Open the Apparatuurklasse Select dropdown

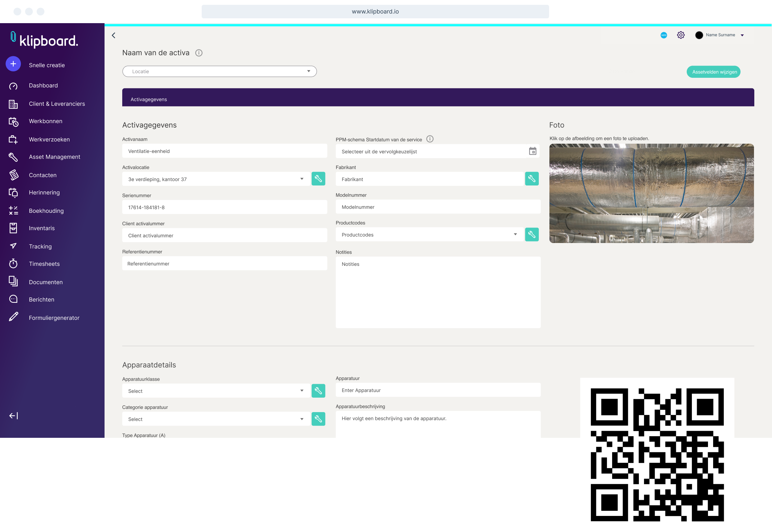point(216,391)
